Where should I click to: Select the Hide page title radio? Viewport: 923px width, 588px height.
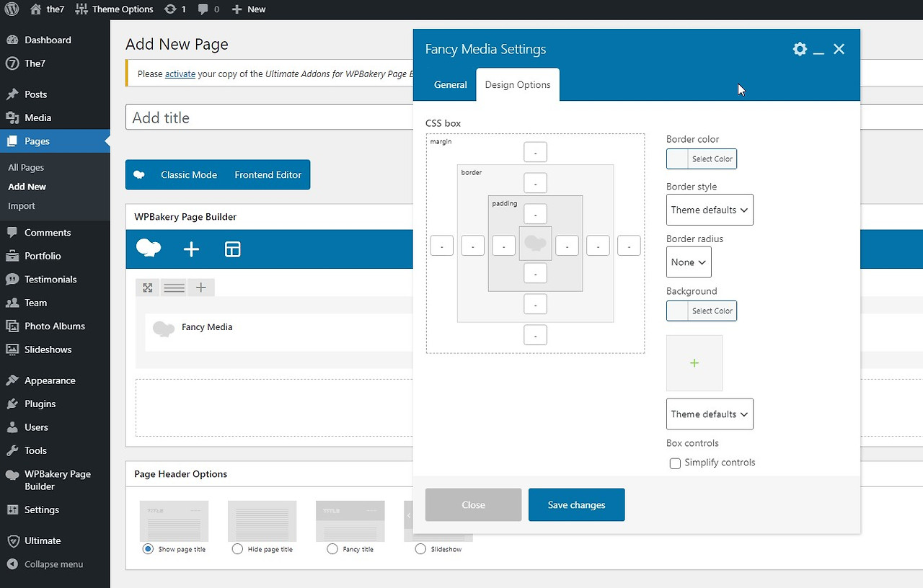(237, 549)
